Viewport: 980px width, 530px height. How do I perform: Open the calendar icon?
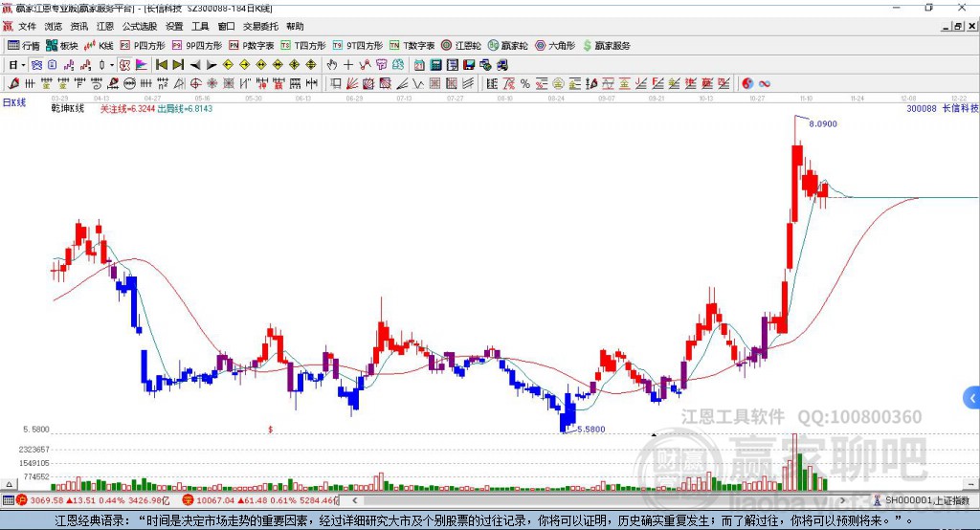point(419,64)
